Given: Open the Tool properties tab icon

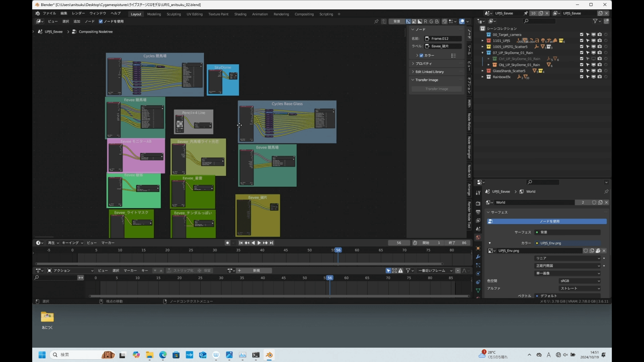Looking at the screenshot, I should pos(478,193).
